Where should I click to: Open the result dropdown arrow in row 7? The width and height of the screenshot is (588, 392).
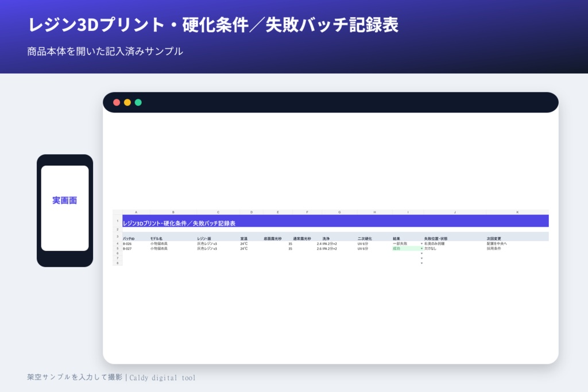point(421,258)
